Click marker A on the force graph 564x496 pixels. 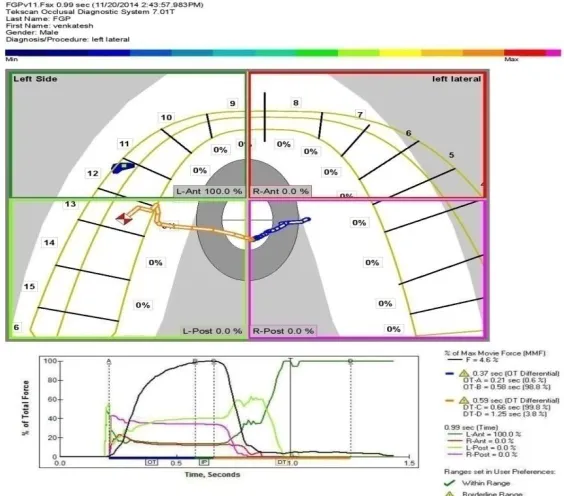[109, 361]
